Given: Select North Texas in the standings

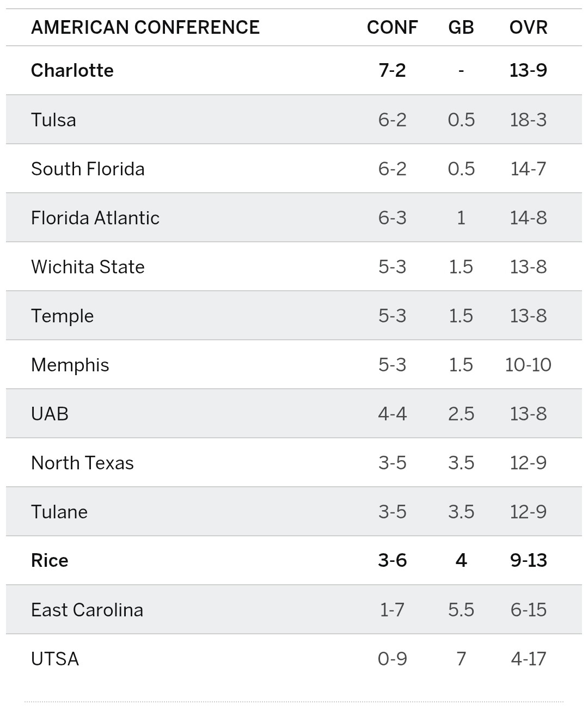Looking at the screenshot, I should pyautogui.click(x=82, y=463).
